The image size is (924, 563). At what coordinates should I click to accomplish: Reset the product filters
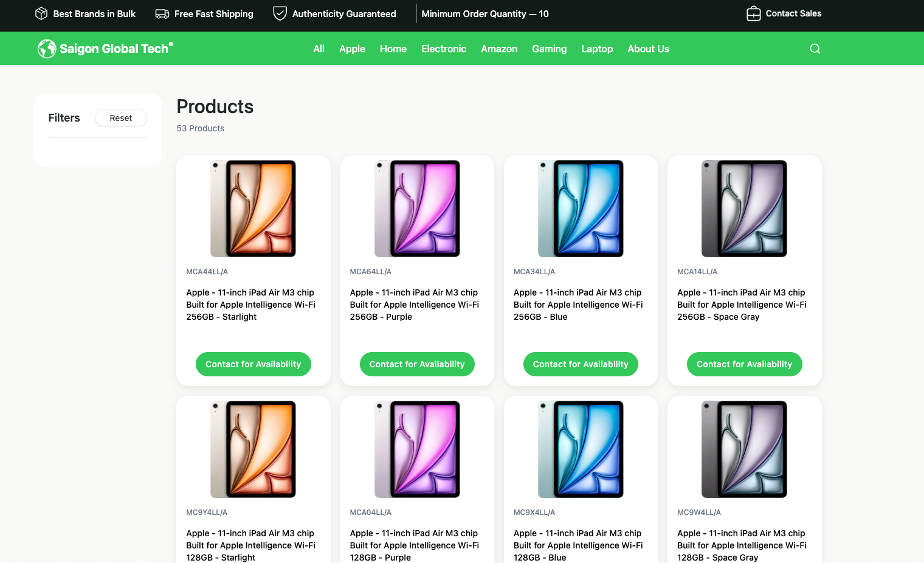[x=120, y=118]
